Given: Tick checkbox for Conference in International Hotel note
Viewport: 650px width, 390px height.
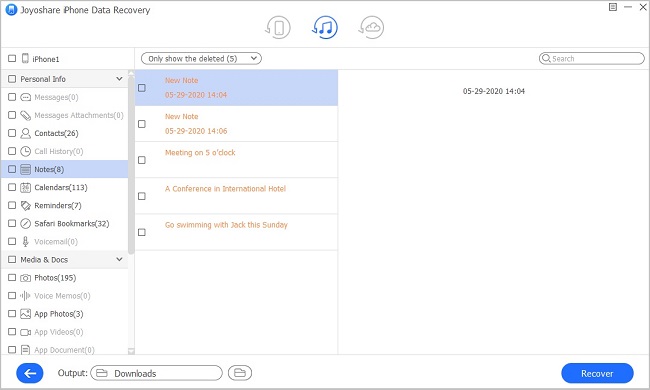Looking at the screenshot, I should pyautogui.click(x=142, y=196).
